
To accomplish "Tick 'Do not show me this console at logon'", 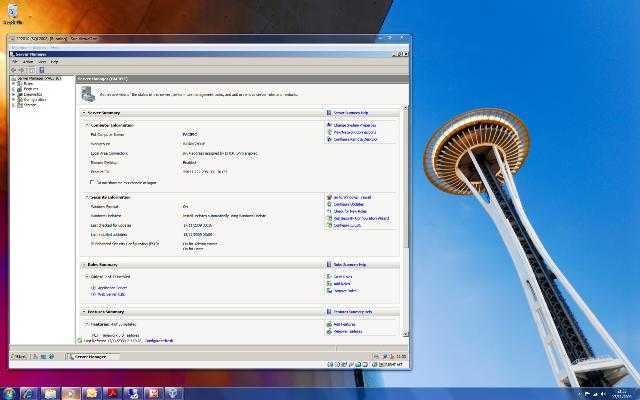I will pyautogui.click(x=92, y=182).
